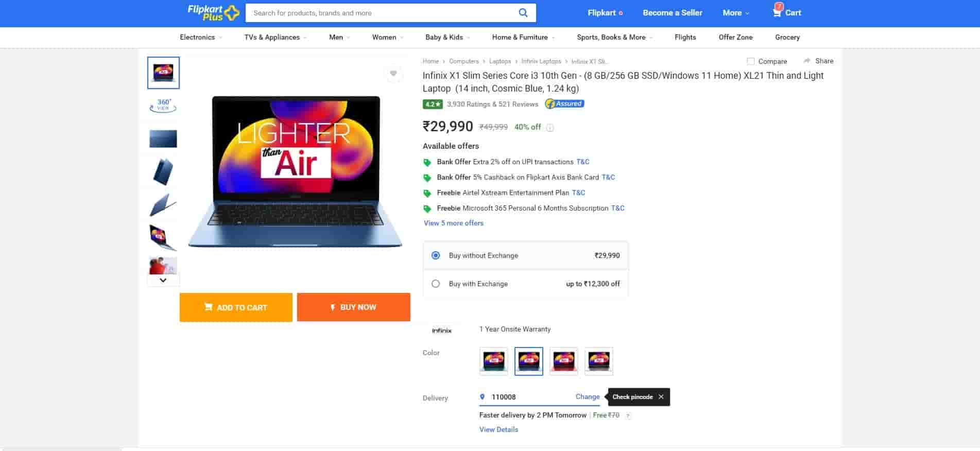The height and width of the screenshot is (451, 980).
Task: Open View 5 more offers link
Action: point(453,223)
